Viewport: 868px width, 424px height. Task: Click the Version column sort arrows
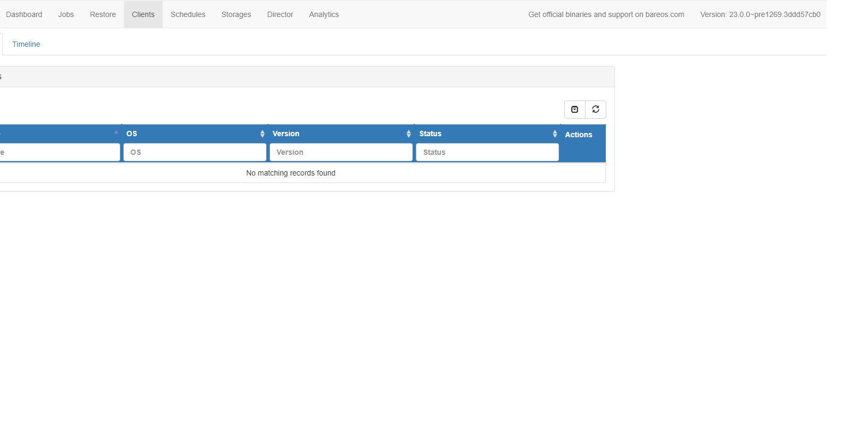click(408, 134)
